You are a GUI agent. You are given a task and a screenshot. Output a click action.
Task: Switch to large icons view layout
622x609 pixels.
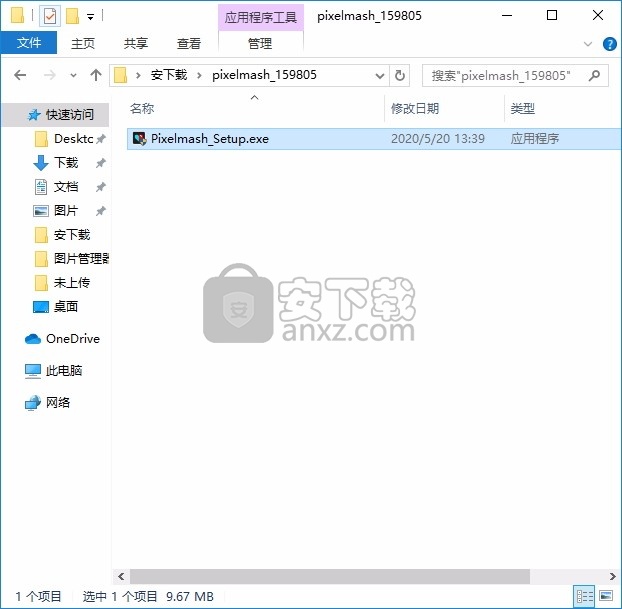point(606,596)
